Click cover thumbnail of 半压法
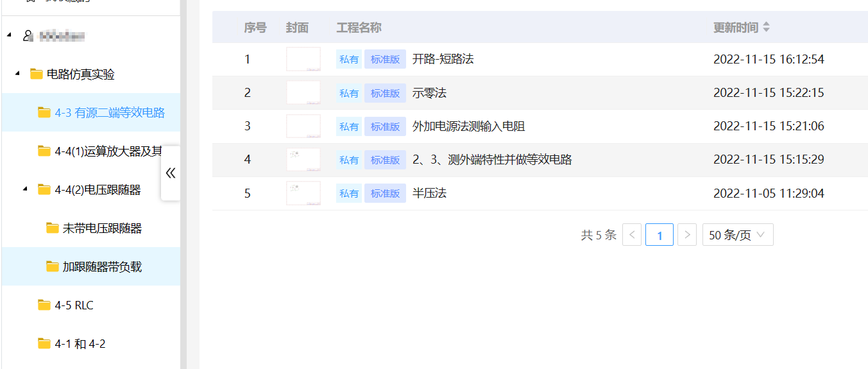The height and width of the screenshot is (369, 868). tap(303, 193)
